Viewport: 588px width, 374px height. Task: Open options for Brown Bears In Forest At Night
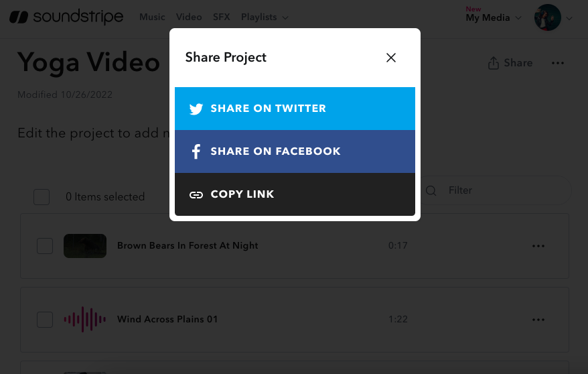(x=538, y=246)
